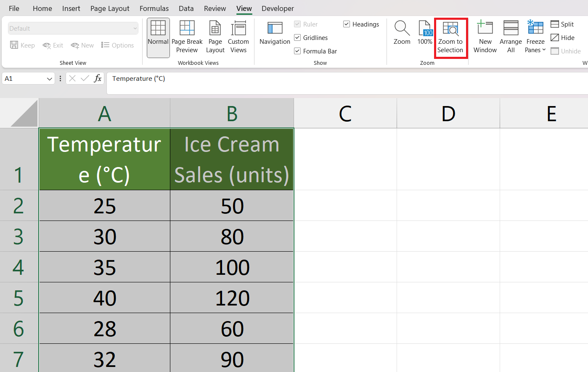Screen dimensions: 588x372
Task: Click inside the formula bar text
Action: click(x=138, y=79)
